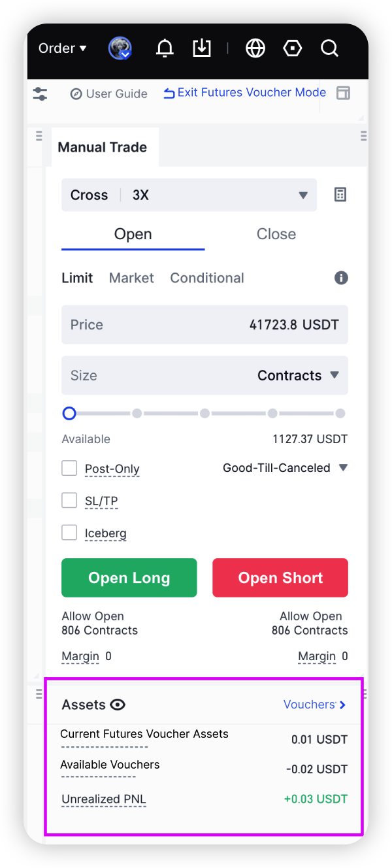Image resolution: width=392 pixels, height=868 pixels.
Task: Open the search magnifier icon
Action: point(329,48)
